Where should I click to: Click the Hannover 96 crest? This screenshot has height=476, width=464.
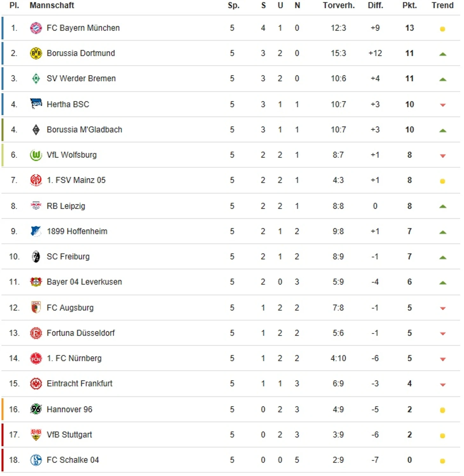[36, 409]
